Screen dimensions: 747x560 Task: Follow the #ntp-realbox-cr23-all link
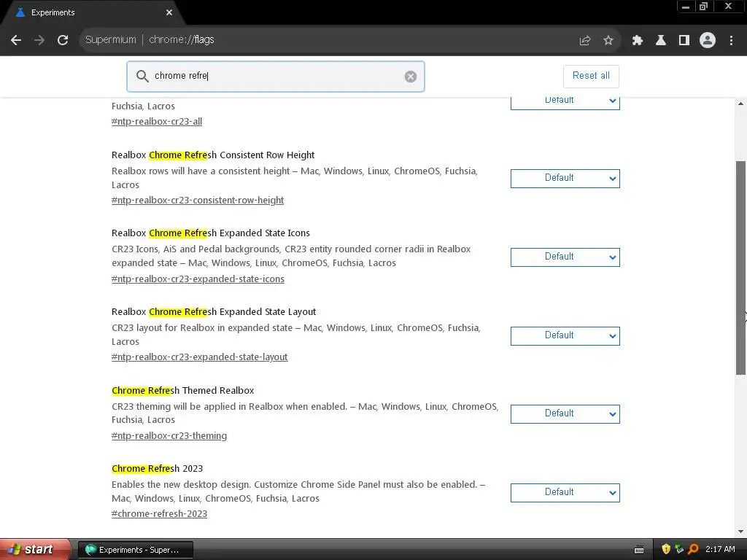[x=157, y=122]
